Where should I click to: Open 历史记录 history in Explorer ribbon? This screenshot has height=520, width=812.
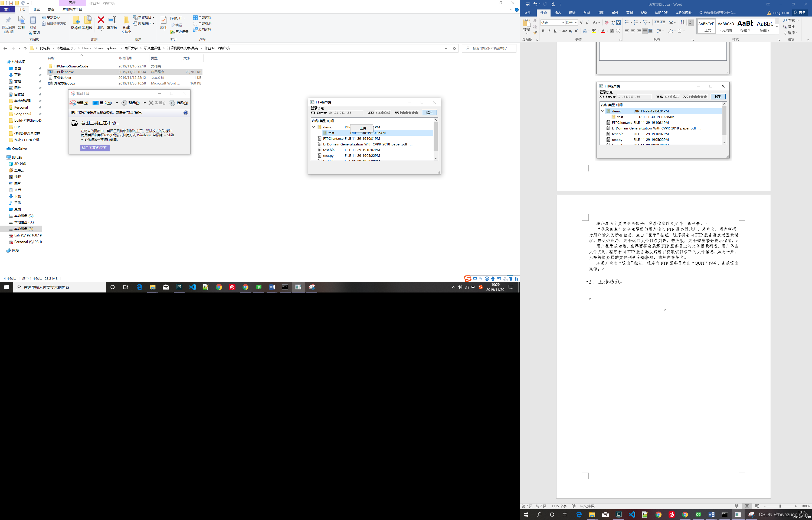[179, 32]
